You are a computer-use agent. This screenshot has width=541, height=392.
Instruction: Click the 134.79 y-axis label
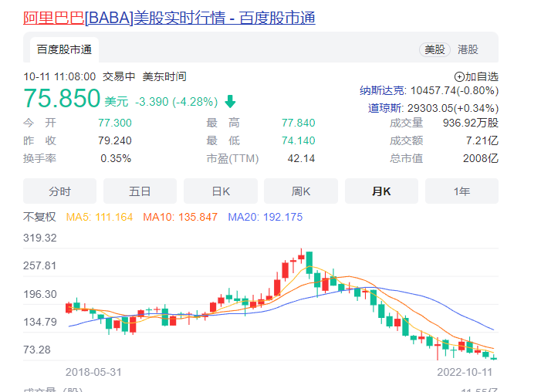[x=39, y=323]
